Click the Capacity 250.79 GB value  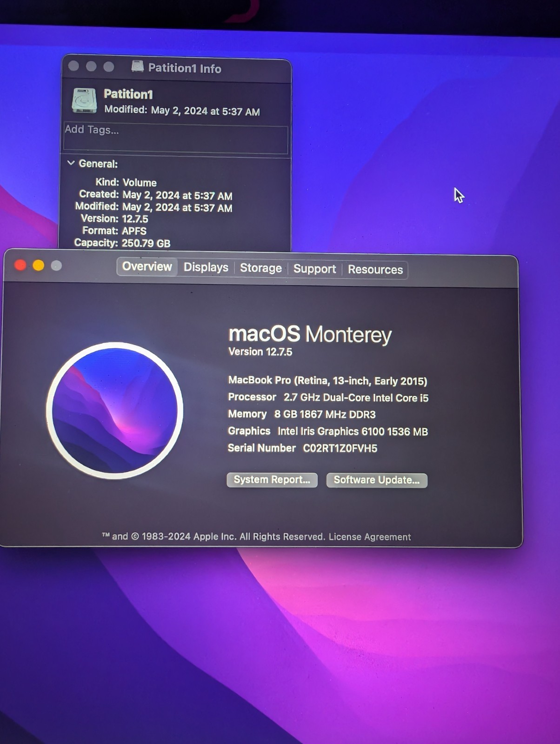(146, 243)
